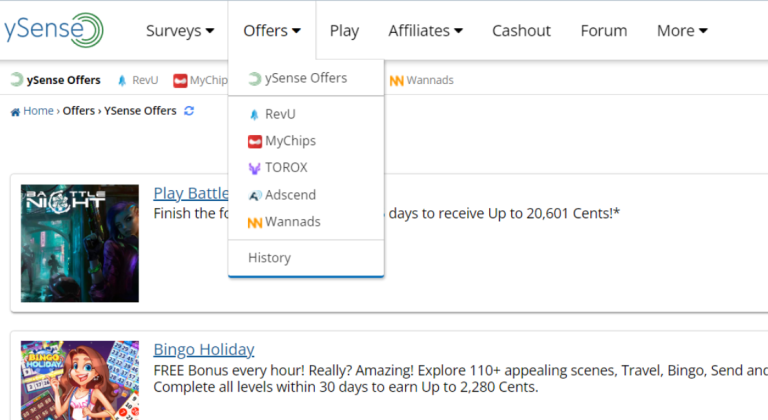Click the Battle Night game thumbnail

point(80,243)
